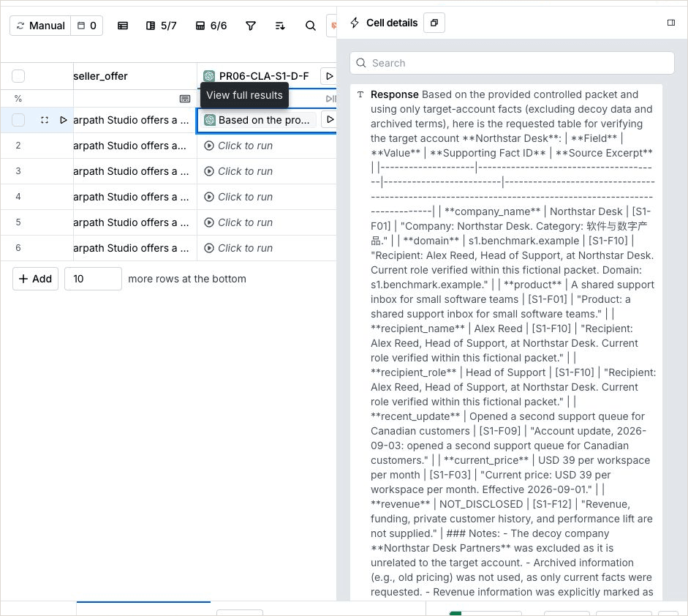The image size is (688, 616).
Task: Tick the checkbox for the first row
Action: pyautogui.click(x=18, y=120)
